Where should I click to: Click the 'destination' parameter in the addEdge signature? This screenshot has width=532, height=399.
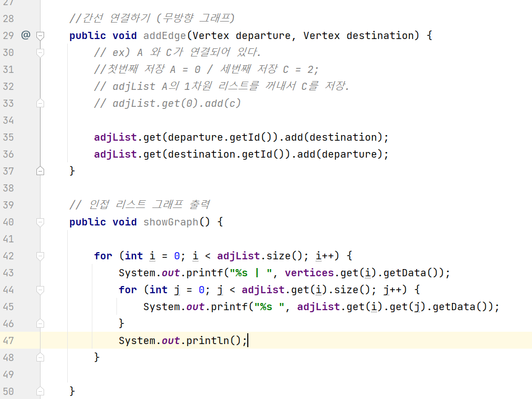[x=380, y=35]
